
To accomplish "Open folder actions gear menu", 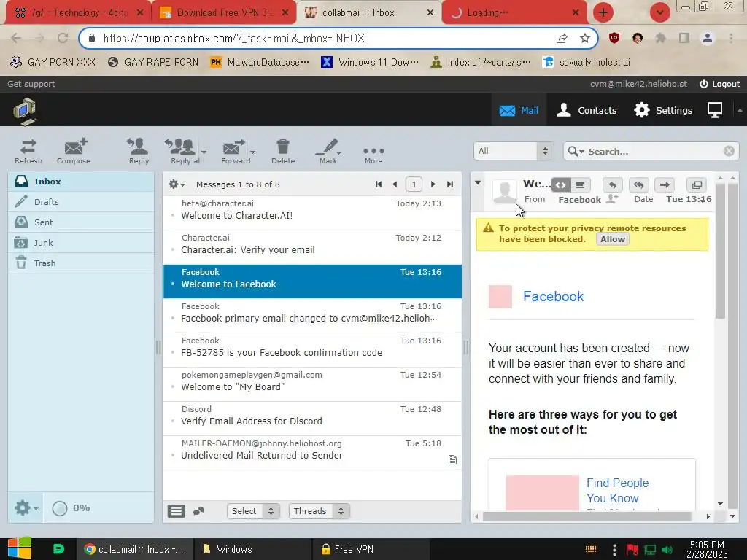I will 26,508.
